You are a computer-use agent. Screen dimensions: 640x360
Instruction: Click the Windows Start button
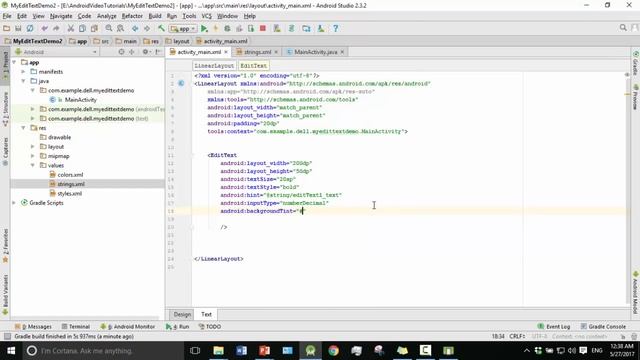(x=11, y=351)
